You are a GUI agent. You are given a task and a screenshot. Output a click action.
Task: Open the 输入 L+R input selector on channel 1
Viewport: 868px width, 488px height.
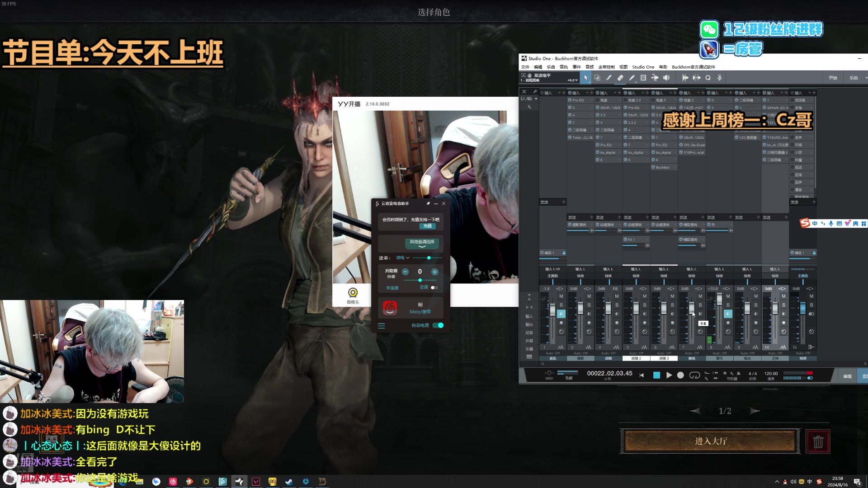tap(552, 269)
